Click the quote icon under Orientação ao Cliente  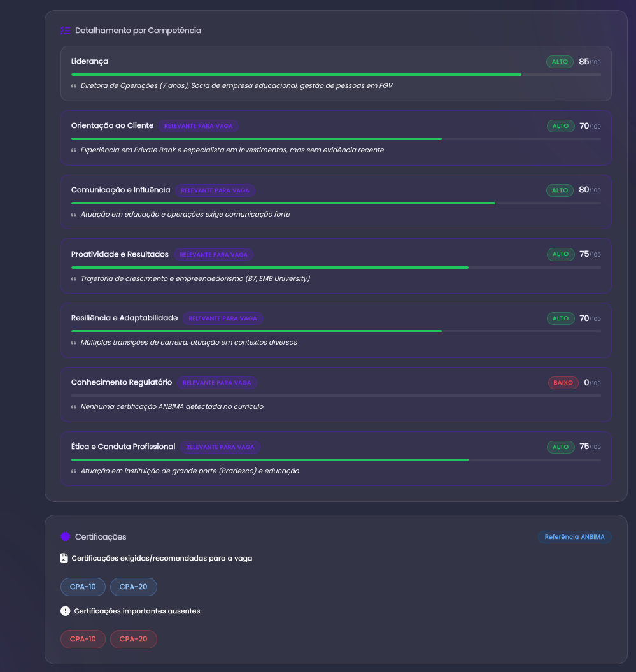(x=74, y=150)
